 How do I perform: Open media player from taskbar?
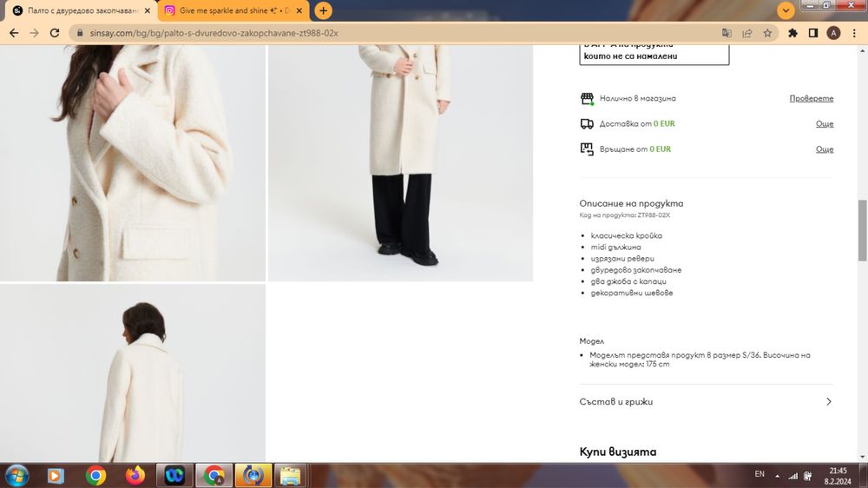pos(56,475)
